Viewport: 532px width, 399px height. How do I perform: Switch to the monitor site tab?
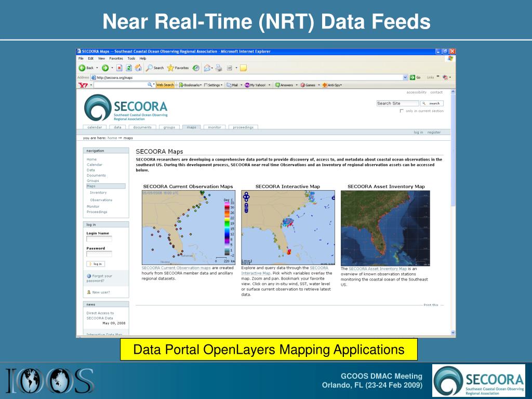point(215,127)
